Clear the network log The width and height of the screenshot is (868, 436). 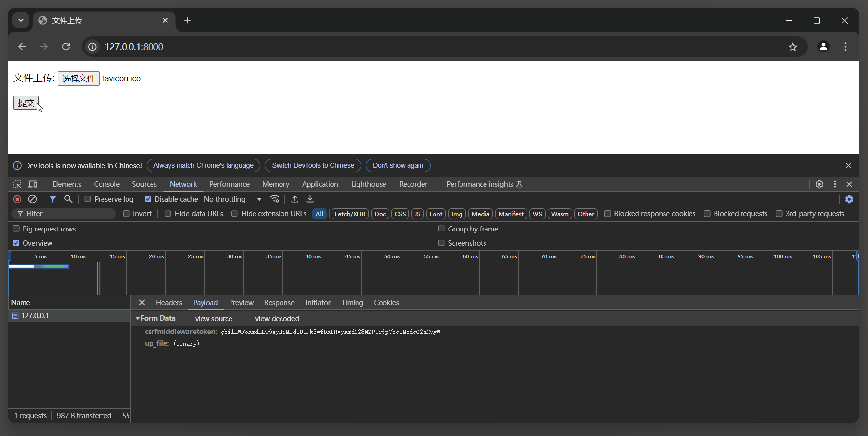pyautogui.click(x=32, y=199)
